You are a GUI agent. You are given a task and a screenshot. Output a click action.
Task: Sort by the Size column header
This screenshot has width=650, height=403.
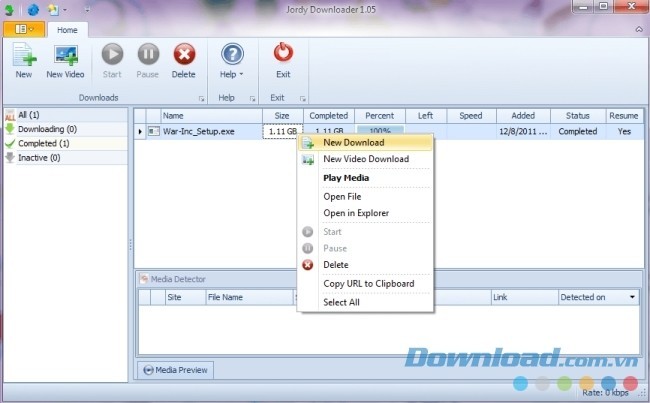click(283, 116)
